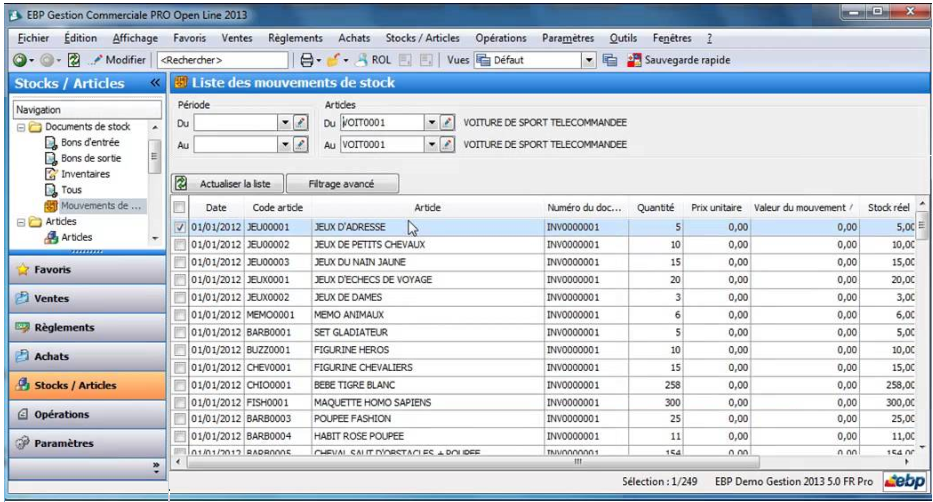Check the FIGURINE HEROS row checkbox
The image size is (933, 502).
[180, 350]
